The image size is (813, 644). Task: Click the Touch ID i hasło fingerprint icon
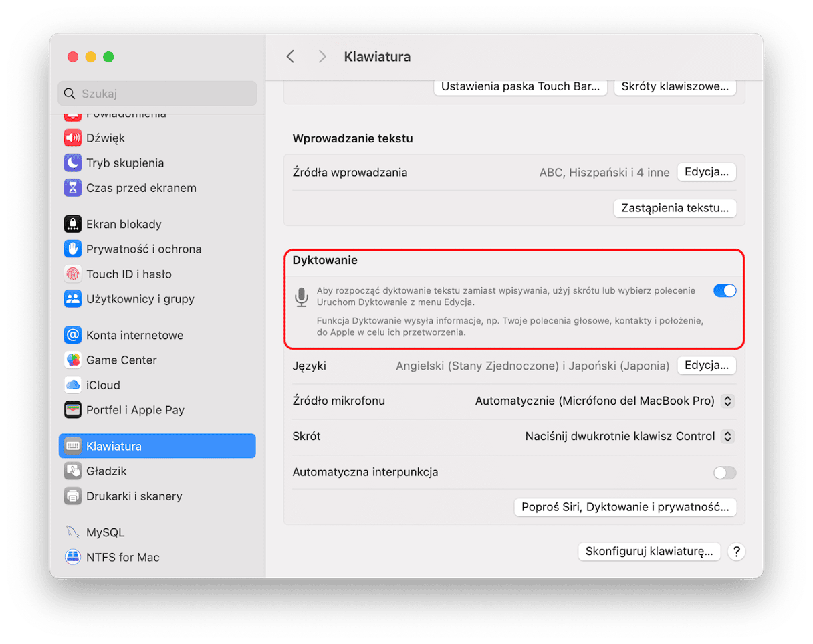pyautogui.click(x=72, y=274)
